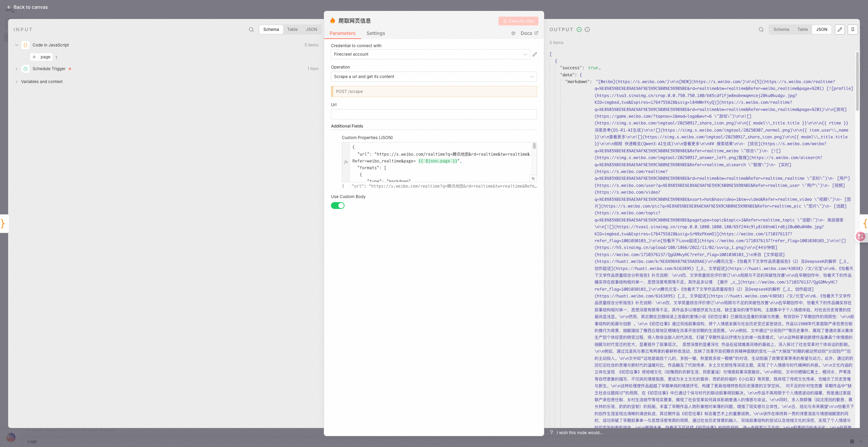Expand the Schedule Trigger node
Screen dimensions: 868x447
16,69
